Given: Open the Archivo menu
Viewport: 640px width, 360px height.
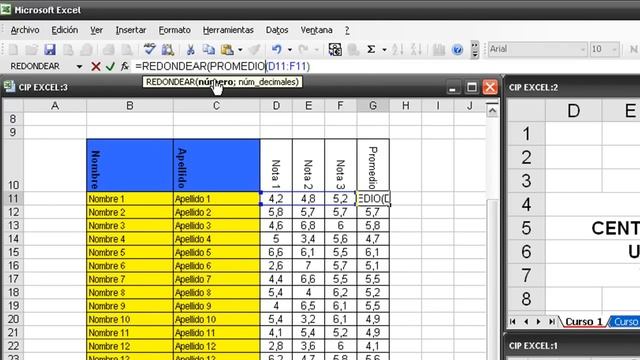Looking at the screenshot, I should [x=25, y=30].
